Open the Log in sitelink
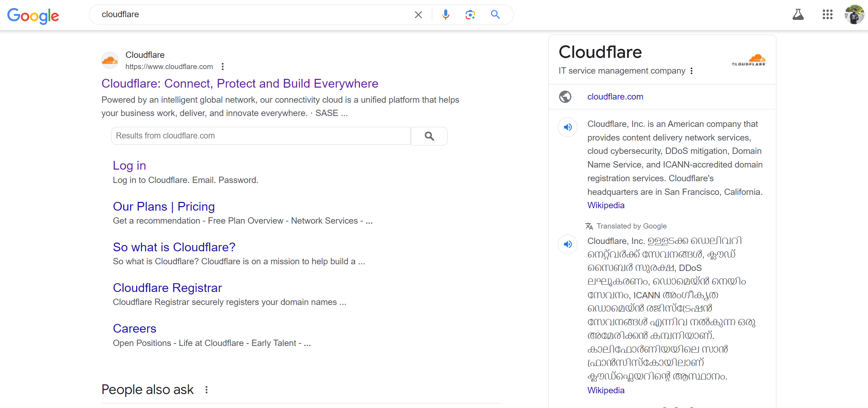868x408 pixels. (129, 165)
